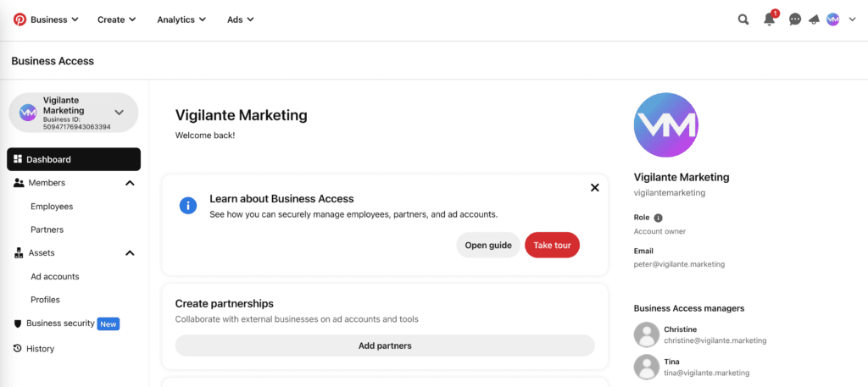Screen dimensions: 868x387
Task: Open the Business dropdown menu
Action: pos(54,19)
